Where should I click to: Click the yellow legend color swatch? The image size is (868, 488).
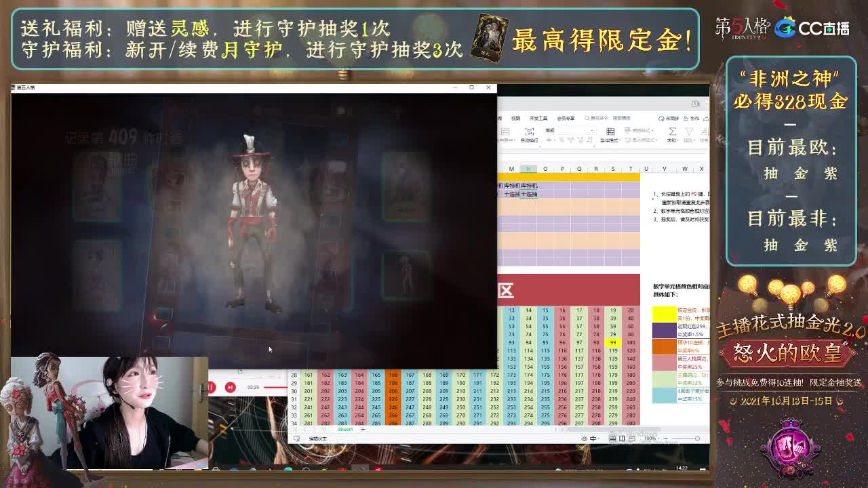[665, 314]
